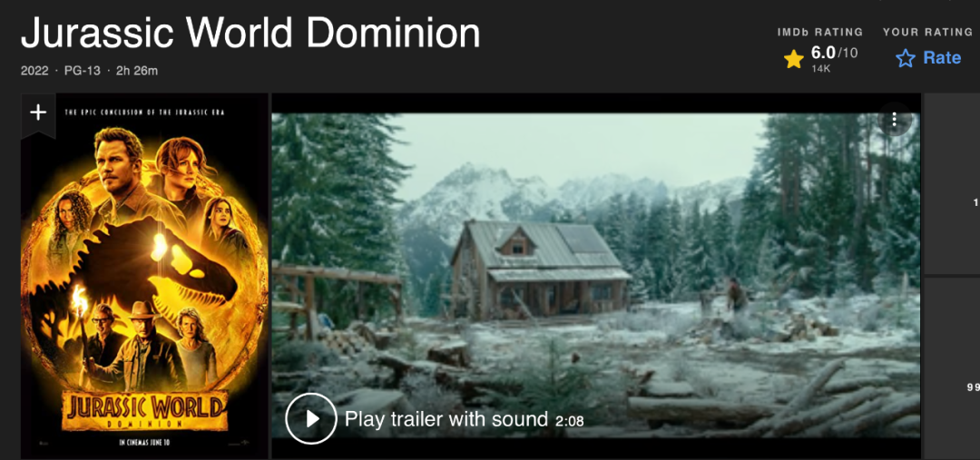Screen dimensions: 980x460
Task: Add movie to watchlist with plus ribbon
Action: pyautogui.click(x=38, y=113)
